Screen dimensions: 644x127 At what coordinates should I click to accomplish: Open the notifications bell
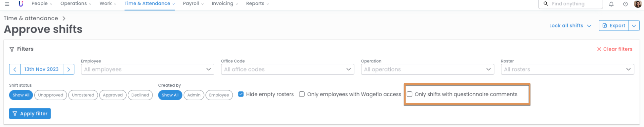[611, 4]
